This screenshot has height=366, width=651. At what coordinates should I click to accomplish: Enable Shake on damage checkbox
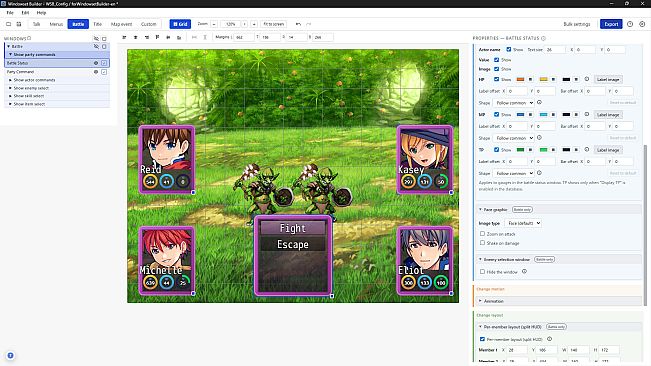pyautogui.click(x=482, y=243)
